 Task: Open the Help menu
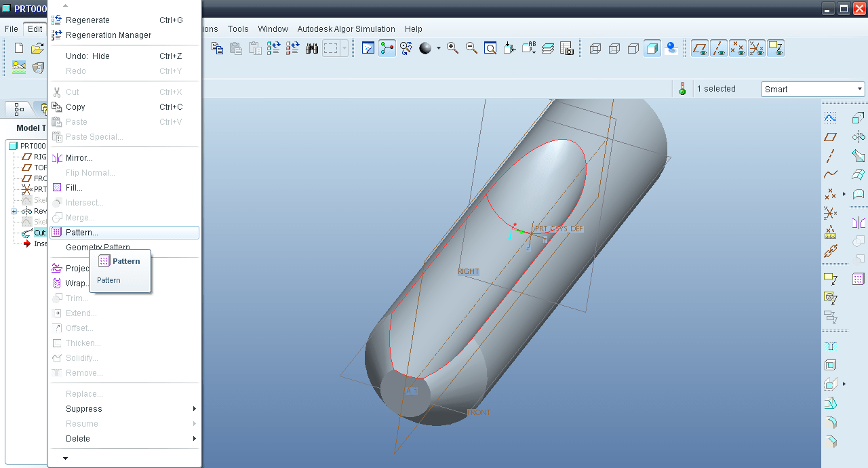pyautogui.click(x=414, y=29)
